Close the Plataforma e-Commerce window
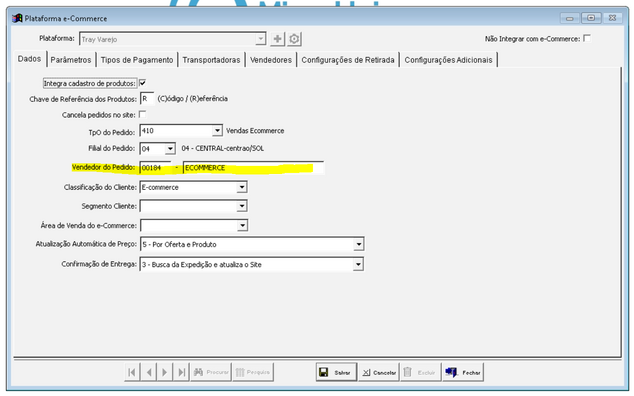The height and width of the screenshot is (396, 634). 612,18
